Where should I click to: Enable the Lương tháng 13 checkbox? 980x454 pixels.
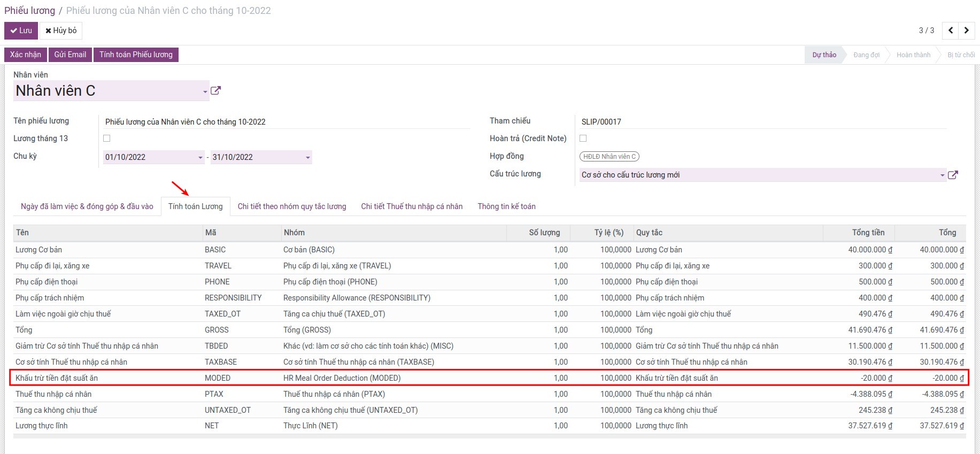point(107,138)
